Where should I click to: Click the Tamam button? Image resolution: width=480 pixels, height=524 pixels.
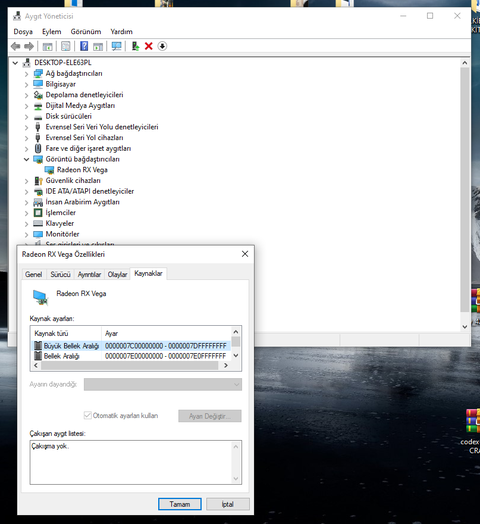(x=180, y=504)
